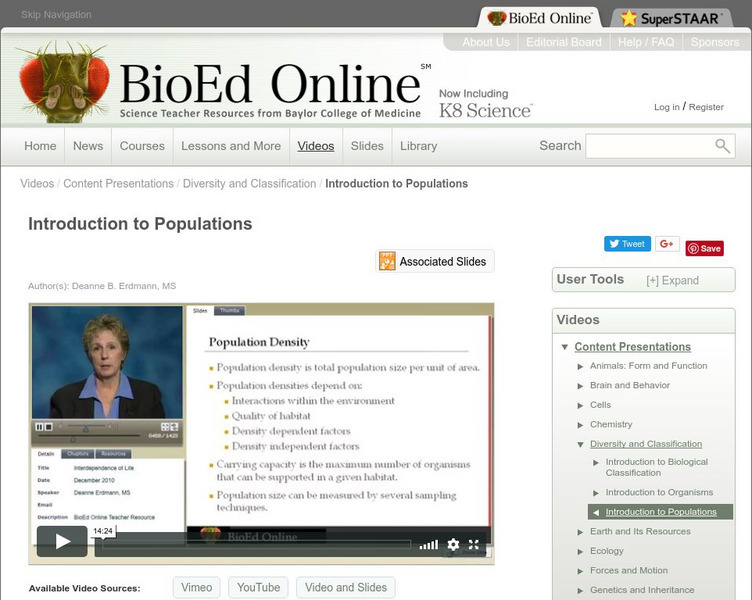Select Introduction to Populations sidebar item
The width and height of the screenshot is (752, 600).
[660, 512]
